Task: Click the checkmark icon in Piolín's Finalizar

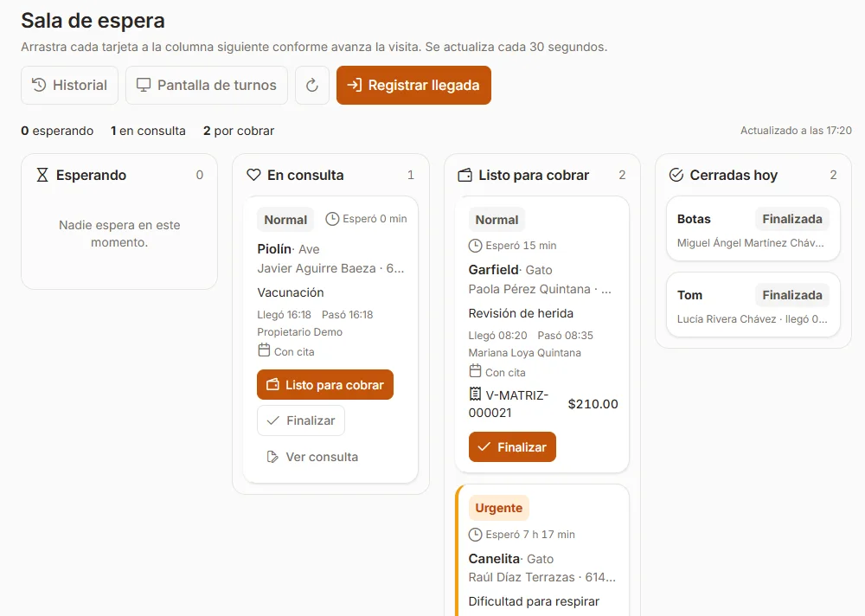Action: click(272, 420)
